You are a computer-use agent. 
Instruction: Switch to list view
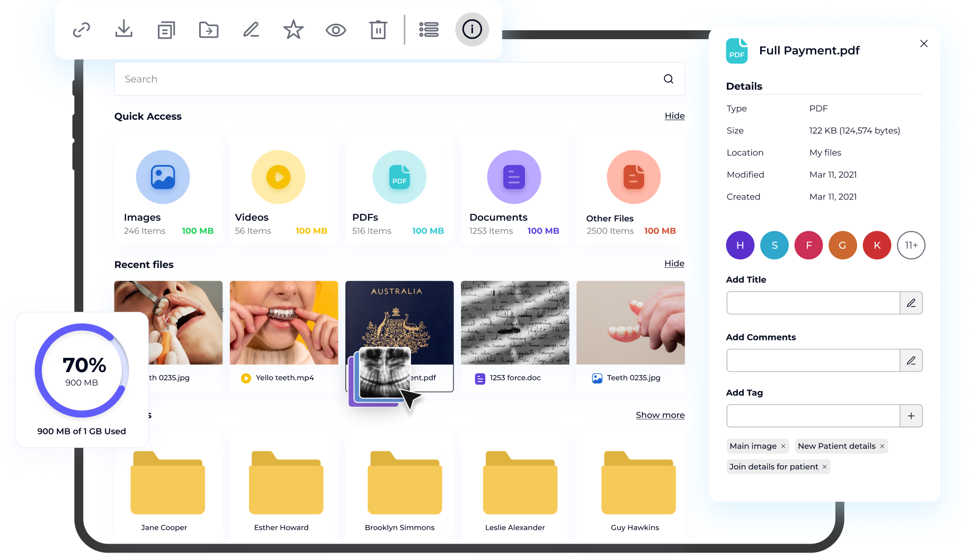tap(429, 30)
